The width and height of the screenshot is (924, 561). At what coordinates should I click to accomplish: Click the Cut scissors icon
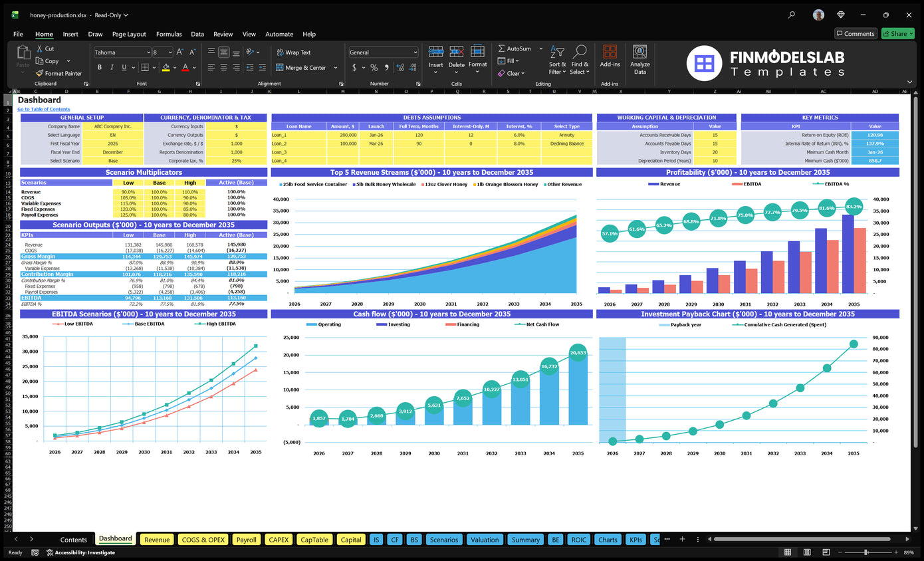[40, 49]
